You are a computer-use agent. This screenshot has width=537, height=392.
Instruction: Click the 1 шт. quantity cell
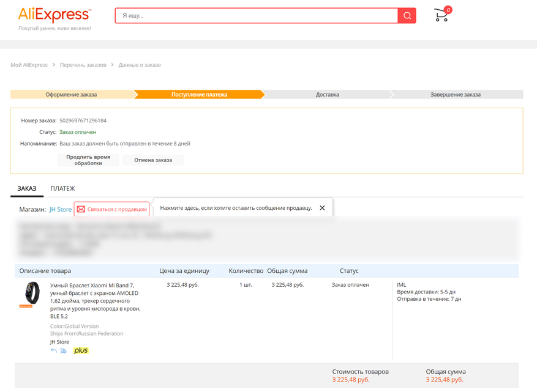click(246, 284)
